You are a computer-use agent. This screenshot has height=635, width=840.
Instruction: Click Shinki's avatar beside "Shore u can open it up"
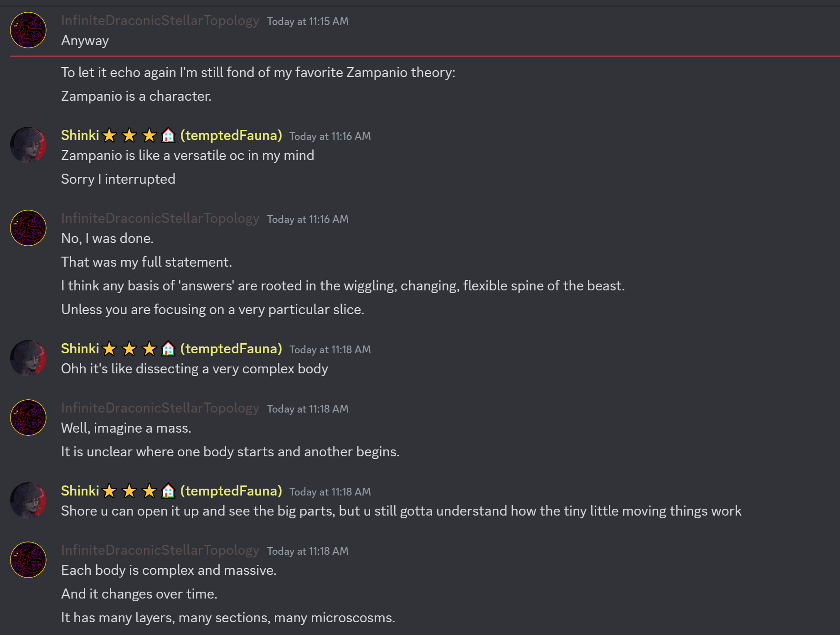[x=28, y=501]
